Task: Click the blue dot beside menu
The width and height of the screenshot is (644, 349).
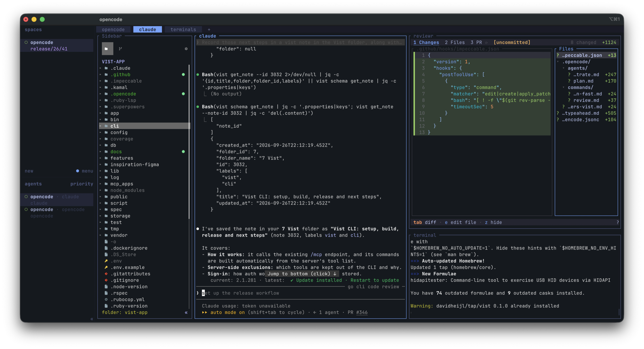Action: pyautogui.click(x=78, y=171)
